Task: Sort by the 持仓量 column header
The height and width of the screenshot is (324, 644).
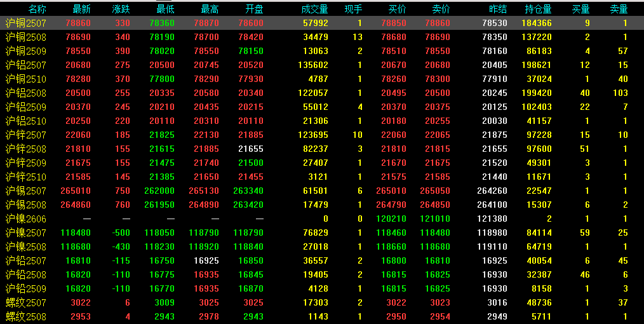Action: tap(538, 10)
